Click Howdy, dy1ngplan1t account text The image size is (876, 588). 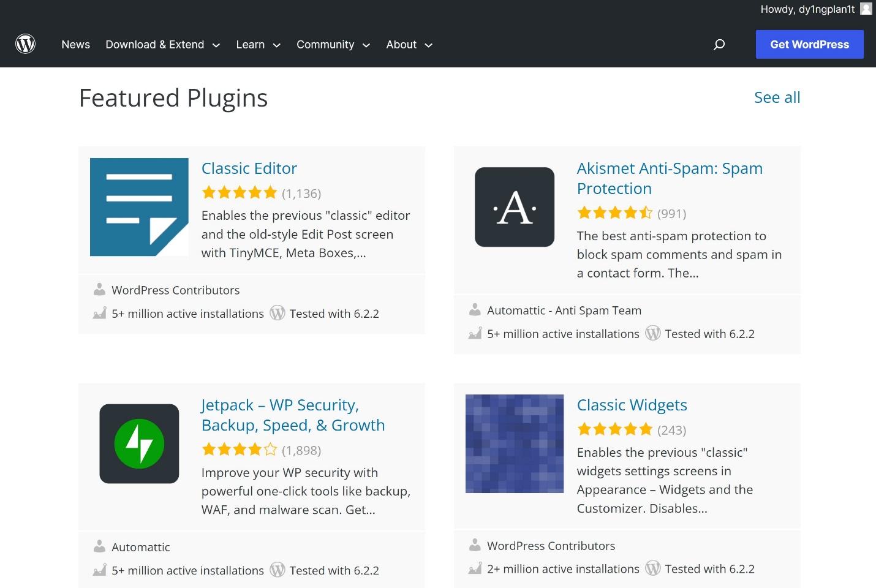pyautogui.click(x=807, y=9)
